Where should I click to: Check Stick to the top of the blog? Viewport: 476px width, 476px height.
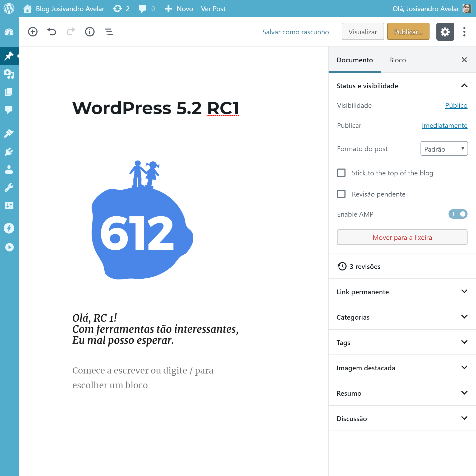341,173
